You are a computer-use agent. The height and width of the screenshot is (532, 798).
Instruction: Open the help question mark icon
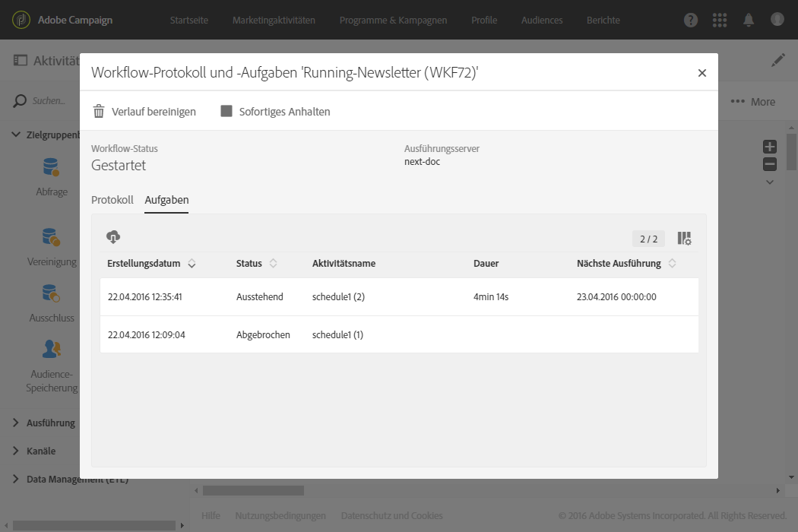tap(691, 20)
